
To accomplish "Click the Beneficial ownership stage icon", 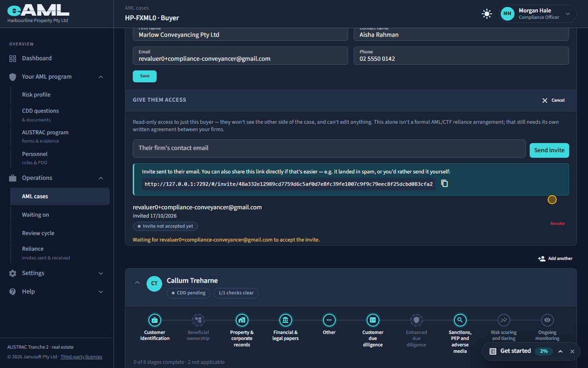I will [x=198, y=320].
